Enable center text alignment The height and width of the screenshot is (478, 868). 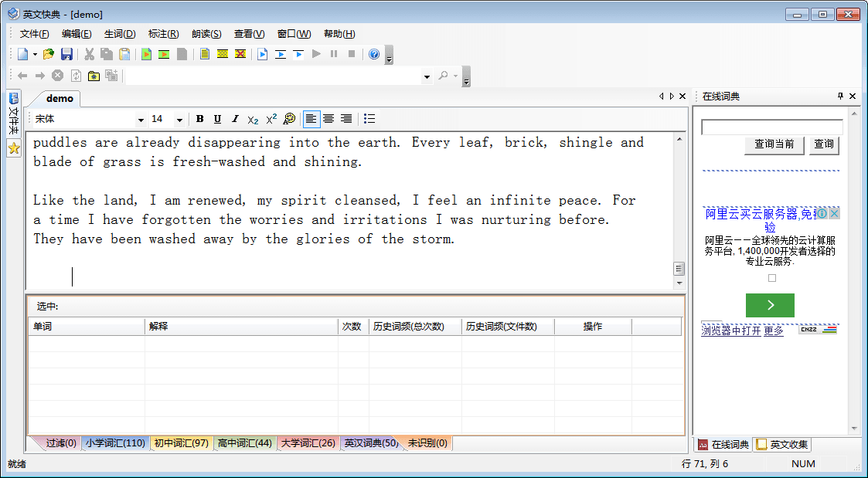328,119
